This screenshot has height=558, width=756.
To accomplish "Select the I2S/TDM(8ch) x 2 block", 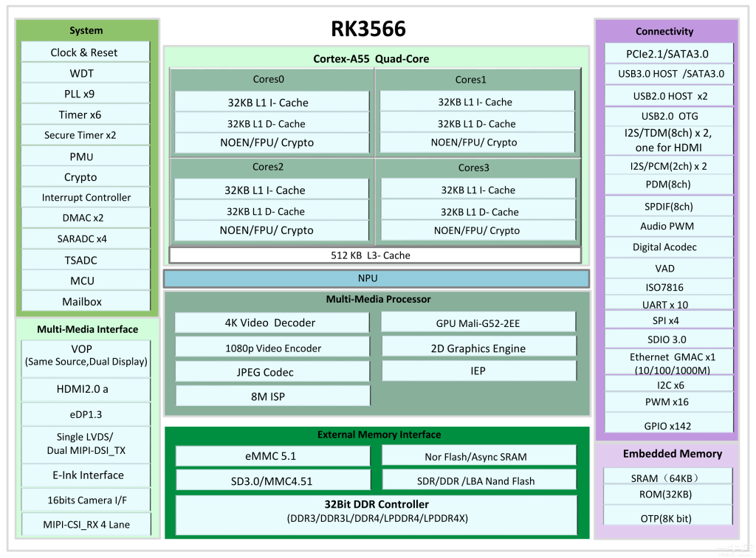I will 669,140.
